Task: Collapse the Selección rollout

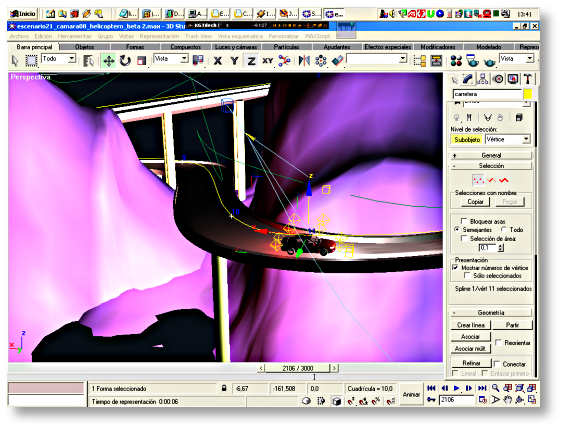Action: coord(491,165)
